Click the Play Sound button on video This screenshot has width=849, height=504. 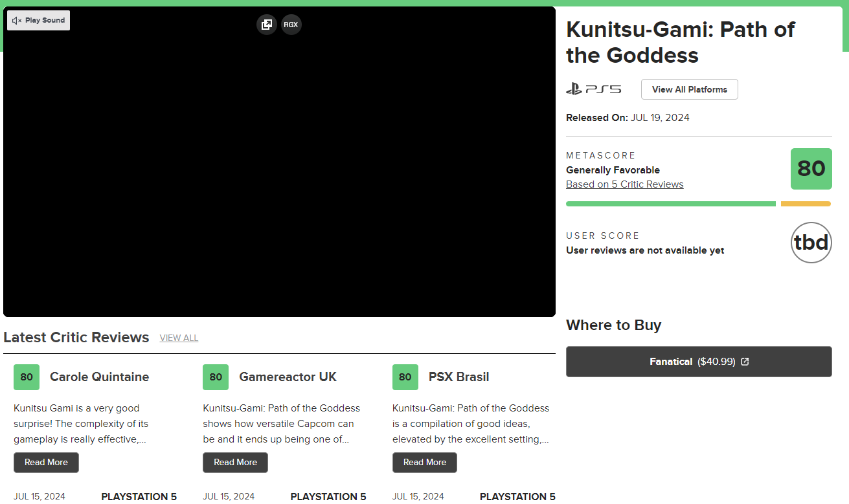(39, 21)
